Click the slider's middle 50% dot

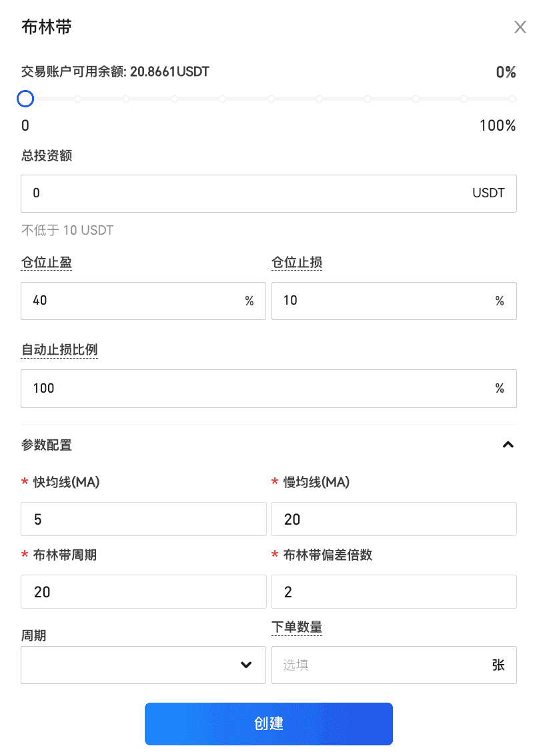click(x=271, y=99)
